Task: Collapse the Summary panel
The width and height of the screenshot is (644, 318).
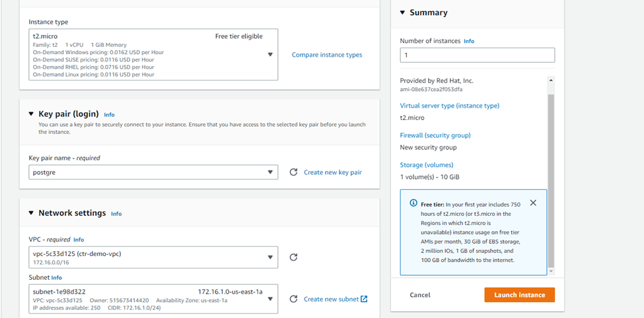Action: [x=402, y=13]
